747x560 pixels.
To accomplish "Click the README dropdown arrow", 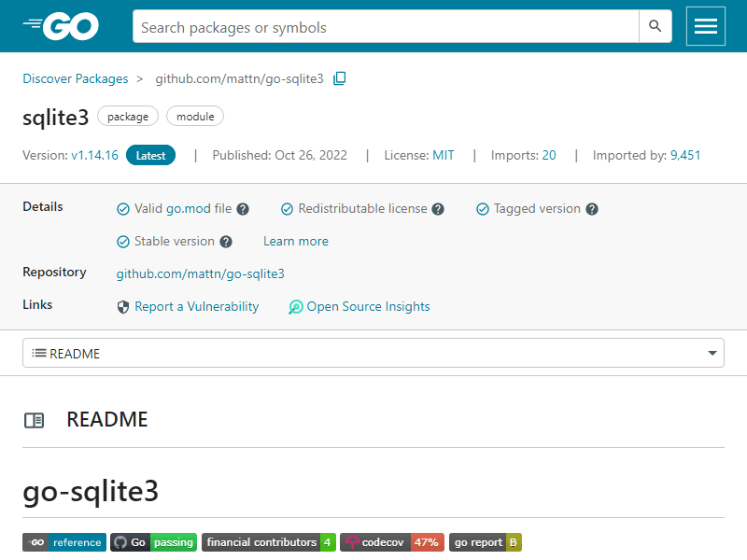I will pyautogui.click(x=712, y=353).
